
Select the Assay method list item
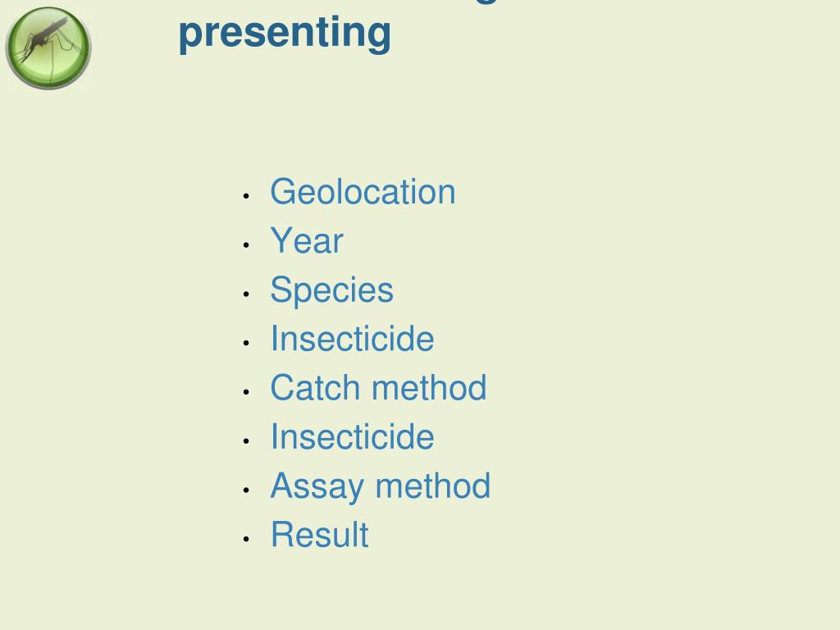point(381,487)
